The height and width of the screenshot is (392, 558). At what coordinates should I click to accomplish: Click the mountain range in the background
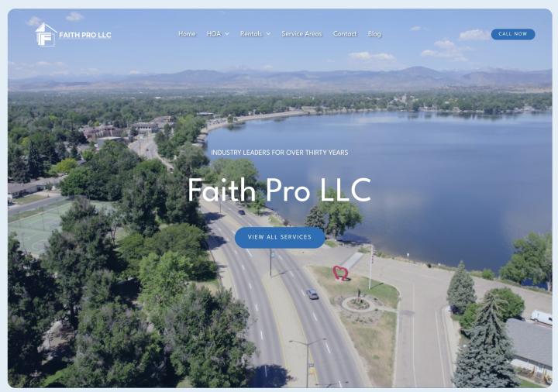[x=280, y=77]
